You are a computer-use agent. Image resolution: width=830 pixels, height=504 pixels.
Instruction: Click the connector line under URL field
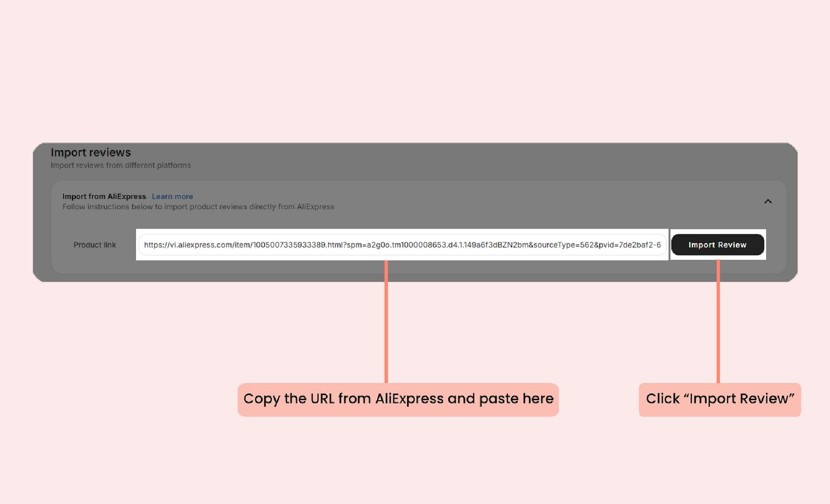click(x=386, y=322)
